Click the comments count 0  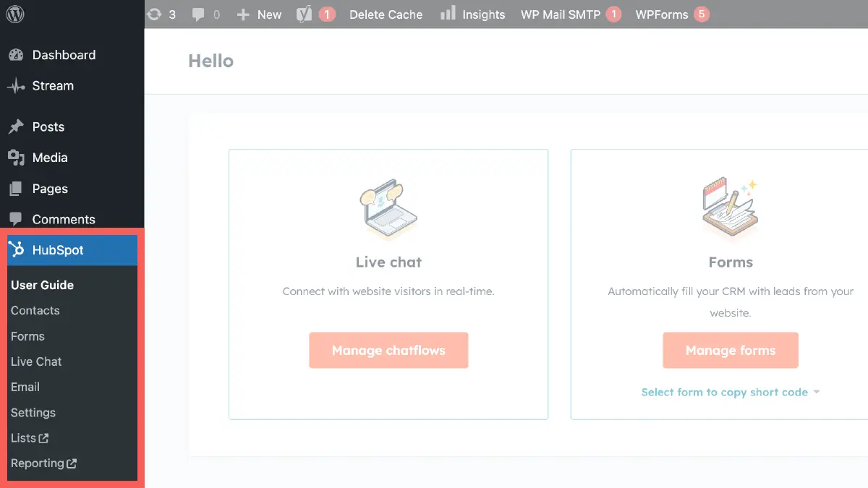[216, 14]
